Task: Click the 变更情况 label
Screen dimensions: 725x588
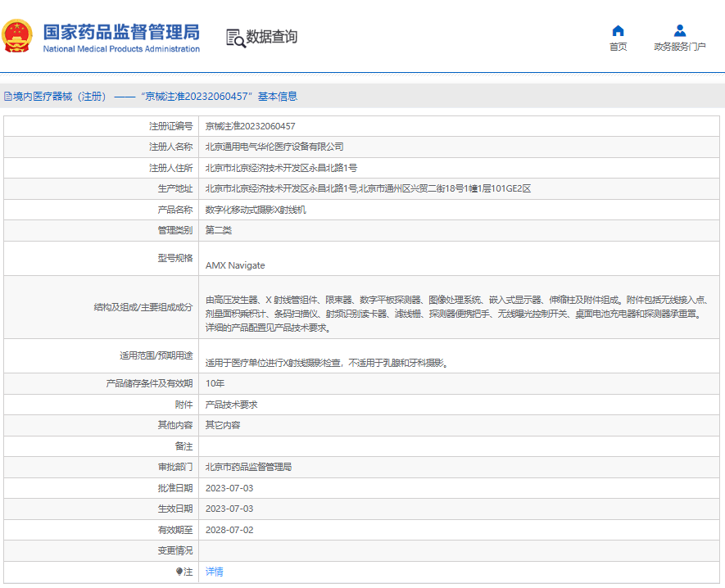Action: [175, 550]
